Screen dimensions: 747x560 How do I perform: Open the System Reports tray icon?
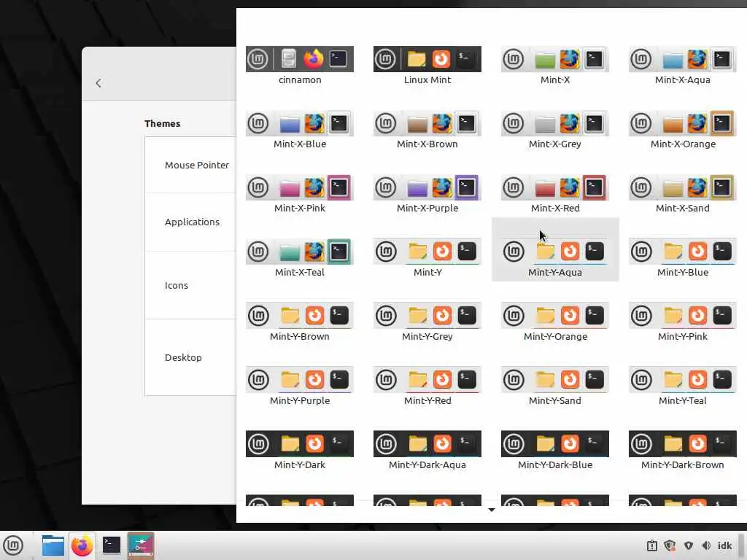[x=651, y=545]
